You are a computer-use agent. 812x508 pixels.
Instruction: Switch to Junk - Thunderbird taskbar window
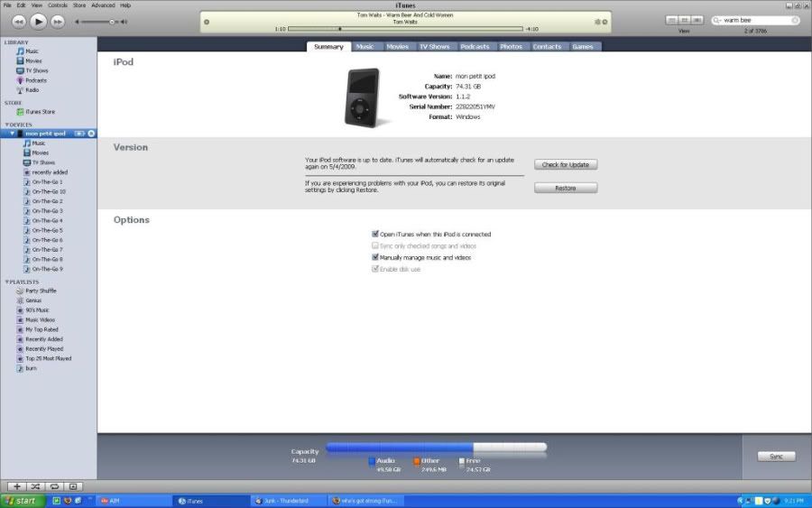click(x=288, y=501)
